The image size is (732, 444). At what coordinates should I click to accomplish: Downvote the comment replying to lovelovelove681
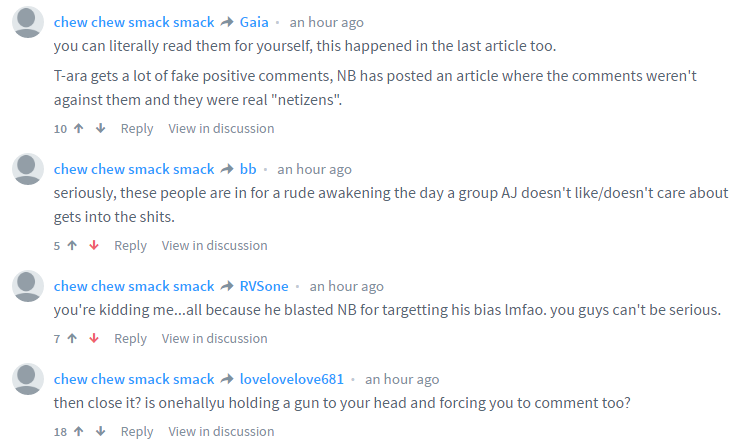tap(100, 431)
